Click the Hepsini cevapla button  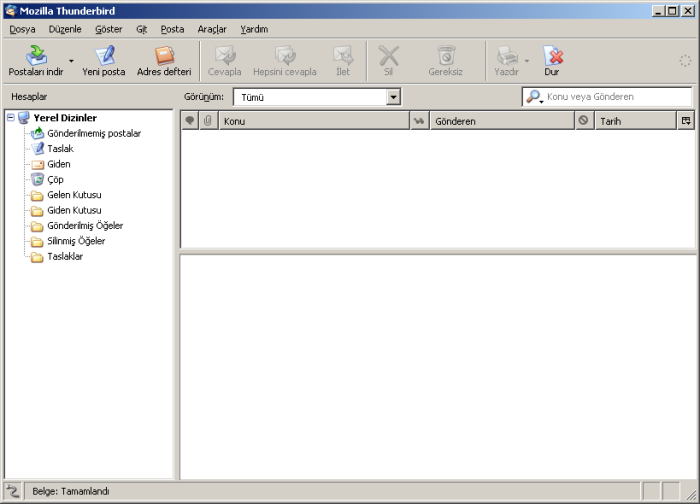point(285,61)
